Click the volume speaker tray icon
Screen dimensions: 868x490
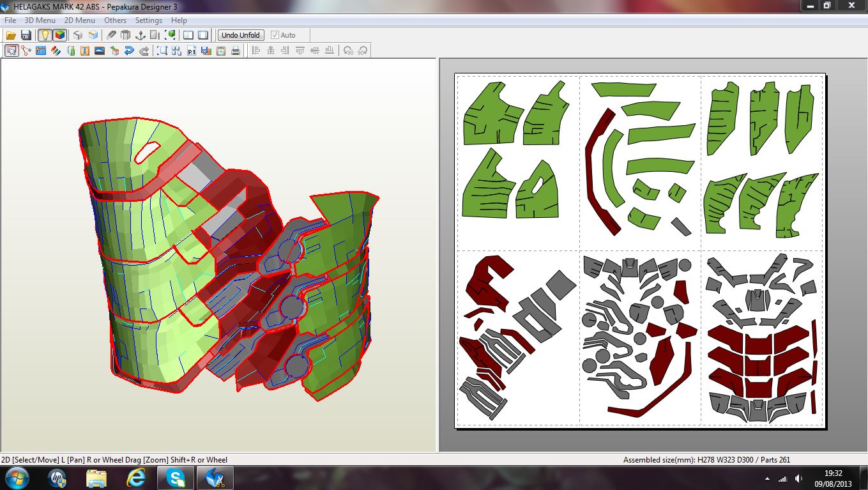tap(798, 479)
